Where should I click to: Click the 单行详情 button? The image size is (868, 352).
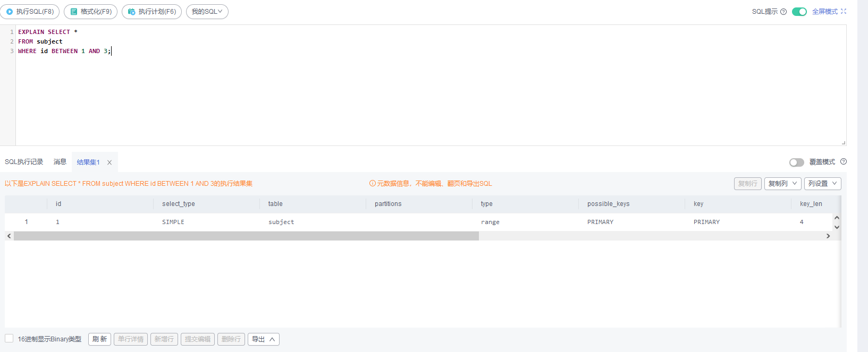coord(131,339)
